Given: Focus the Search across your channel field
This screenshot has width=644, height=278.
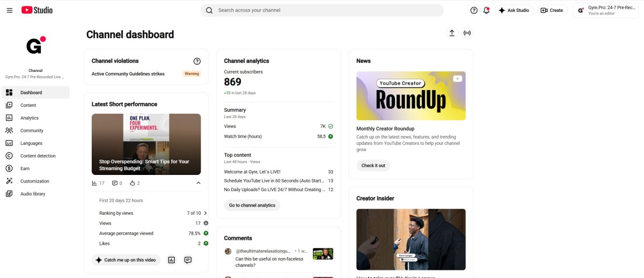Looking at the screenshot, I should click(322, 10).
